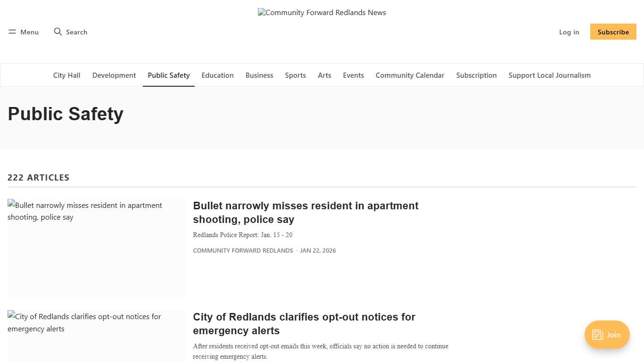Click the Subscribe button

tap(613, 32)
